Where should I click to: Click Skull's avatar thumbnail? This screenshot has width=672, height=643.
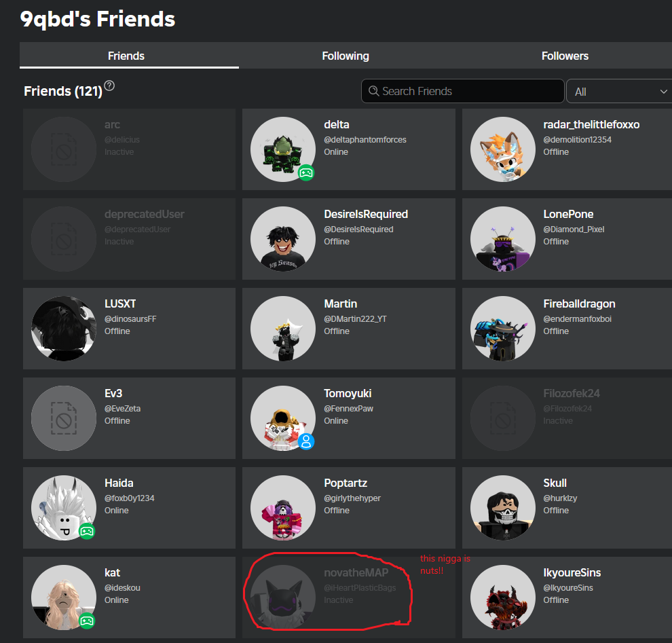coord(503,508)
